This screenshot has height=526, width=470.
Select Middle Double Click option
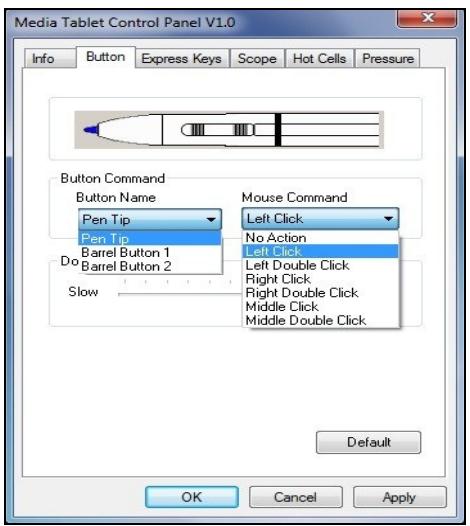tap(320, 320)
